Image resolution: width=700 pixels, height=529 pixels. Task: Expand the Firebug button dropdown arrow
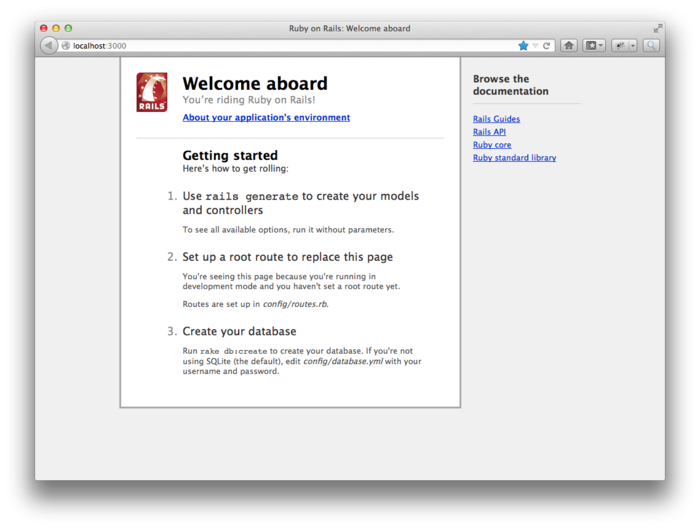tap(631, 45)
